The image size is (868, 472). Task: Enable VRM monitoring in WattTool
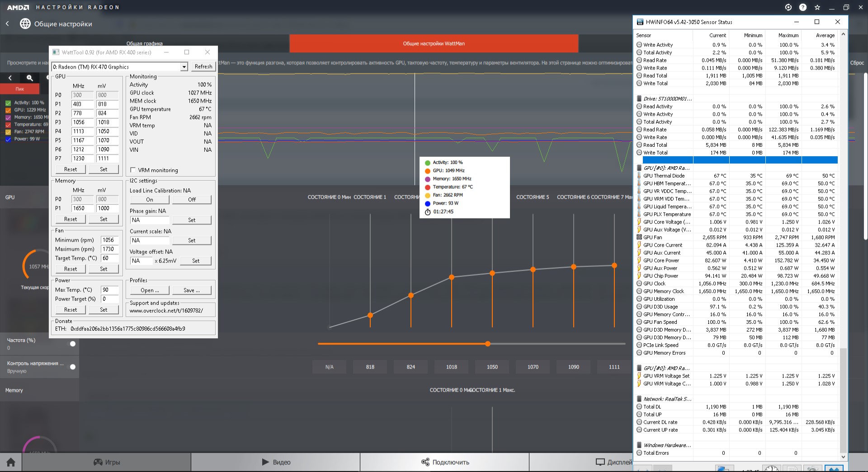[133, 170]
